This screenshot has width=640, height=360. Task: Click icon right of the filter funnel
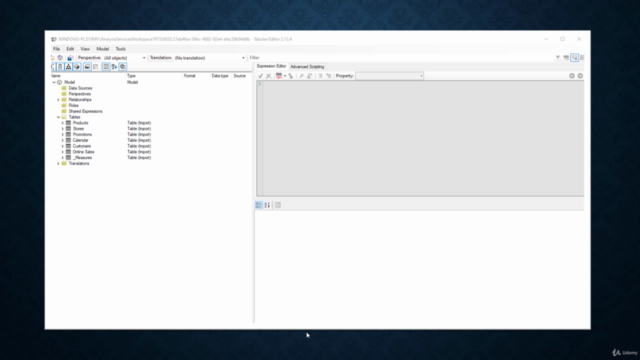click(566, 58)
